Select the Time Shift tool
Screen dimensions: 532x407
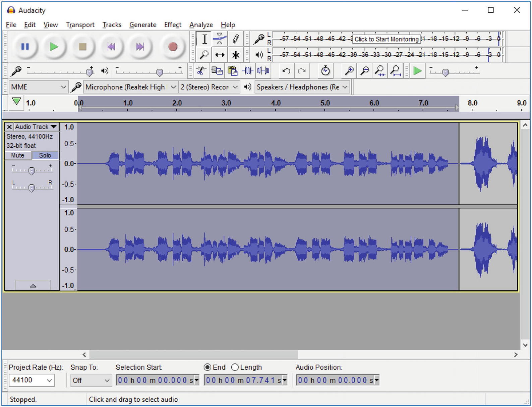[x=220, y=54]
